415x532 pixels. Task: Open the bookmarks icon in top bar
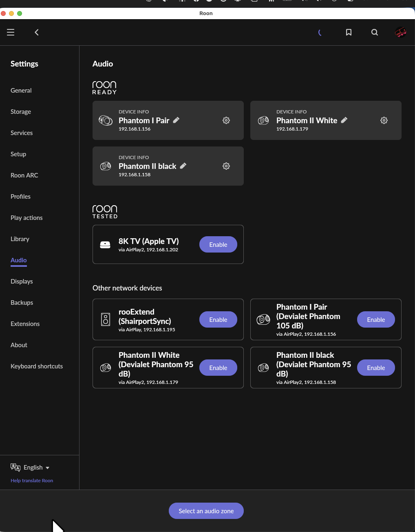tap(349, 32)
